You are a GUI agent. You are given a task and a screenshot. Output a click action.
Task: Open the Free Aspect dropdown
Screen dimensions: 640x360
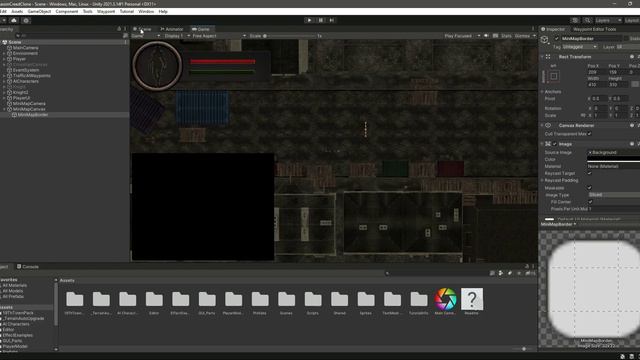pyautogui.click(x=219, y=36)
